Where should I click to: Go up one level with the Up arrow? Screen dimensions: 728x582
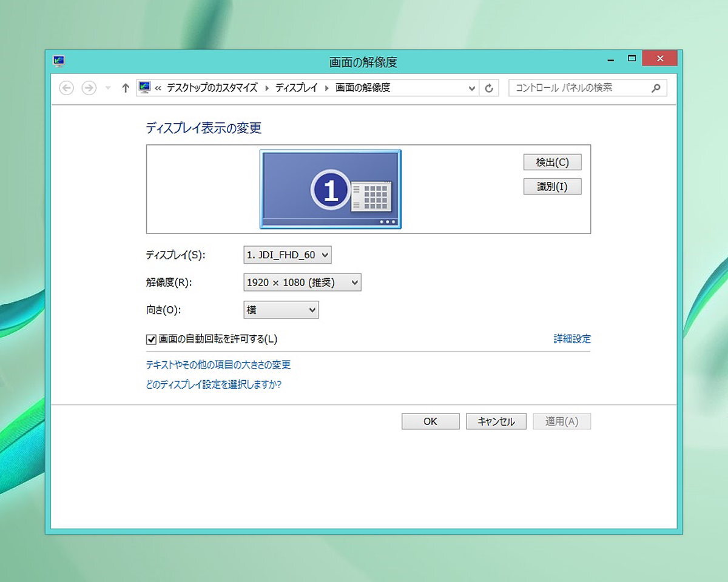126,88
